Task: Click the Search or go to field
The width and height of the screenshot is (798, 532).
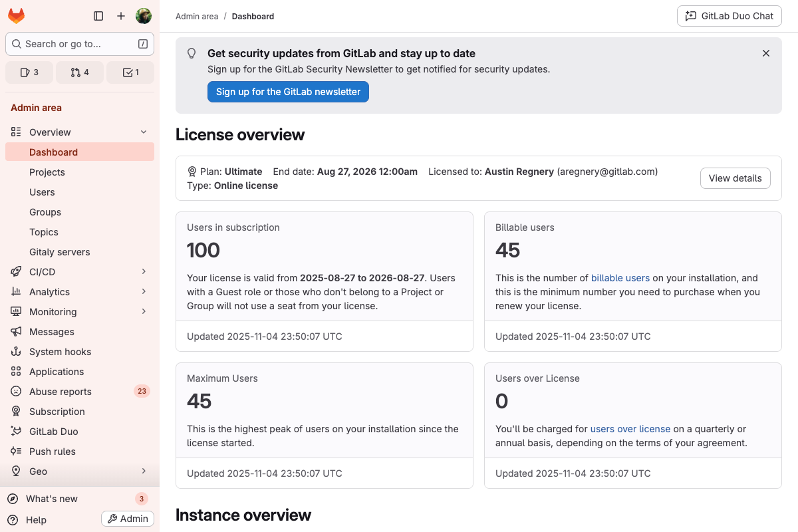Action: pos(80,44)
